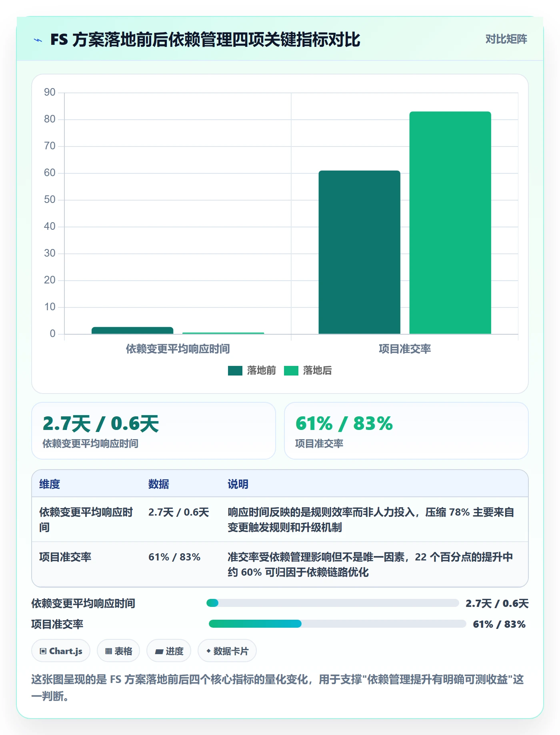Viewport: 560px width, 735px height.
Task: Click the 说明 table column header
Action: click(x=238, y=484)
